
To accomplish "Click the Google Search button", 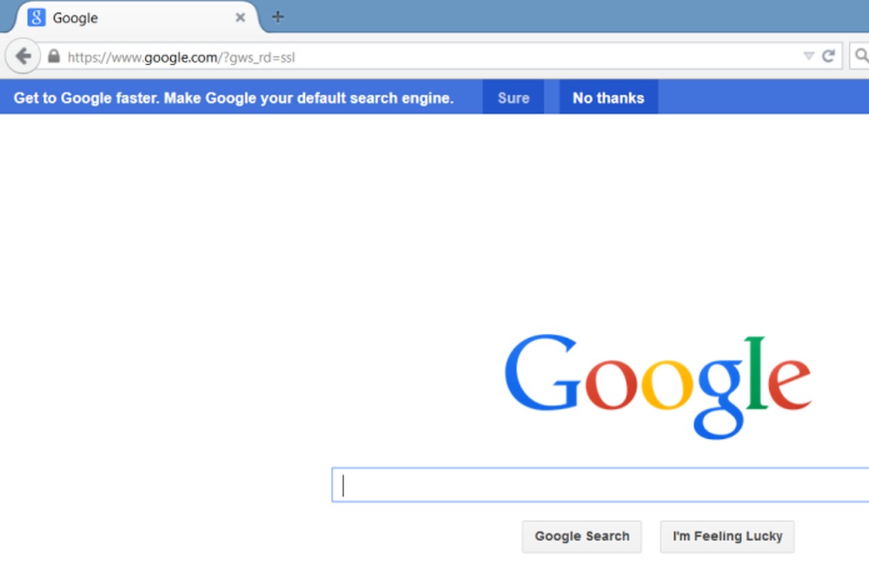I will tap(582, 537).
